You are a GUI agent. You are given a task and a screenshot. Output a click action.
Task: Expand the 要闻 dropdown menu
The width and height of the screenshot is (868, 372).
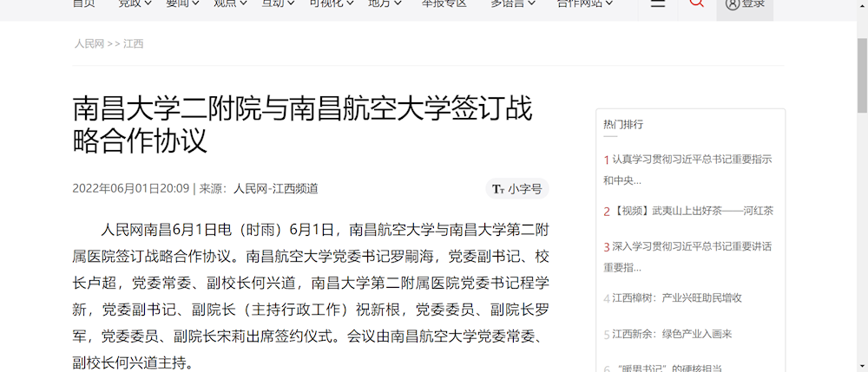pyautogui.click(x=182, y=3)
